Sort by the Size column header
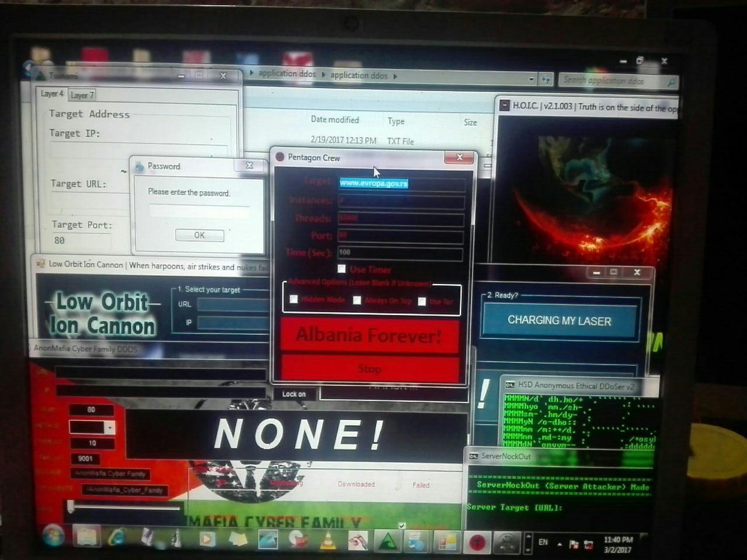The height and width of the screenshot is (560, 747). point(470,123)
